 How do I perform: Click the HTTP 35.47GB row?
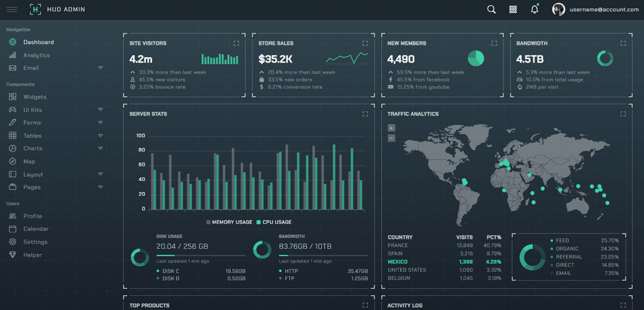(x=323, y=271)
